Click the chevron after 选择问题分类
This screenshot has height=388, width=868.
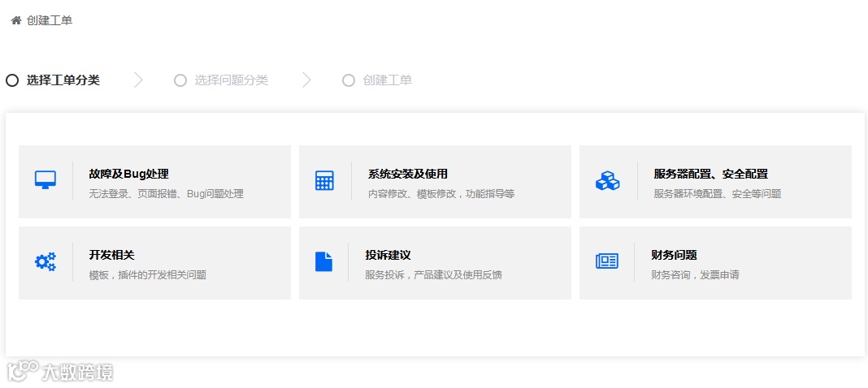[x=306, y=80]
